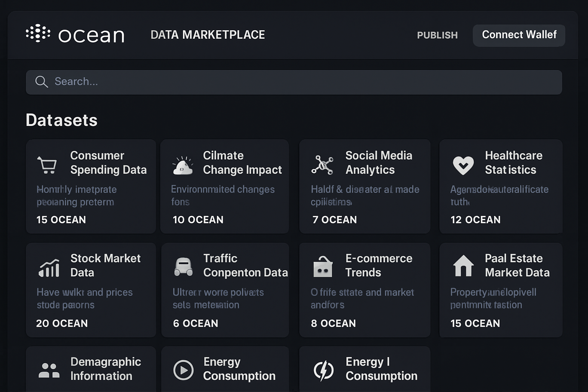This screenshot has width=588, height=392.
Task: Click the Ocean logo dots
Action: (38, 34)
